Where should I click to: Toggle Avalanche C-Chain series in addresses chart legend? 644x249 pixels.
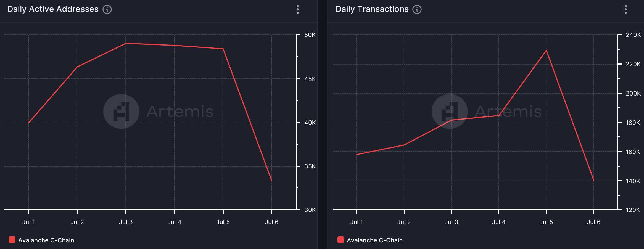click(x=46, y=240)
